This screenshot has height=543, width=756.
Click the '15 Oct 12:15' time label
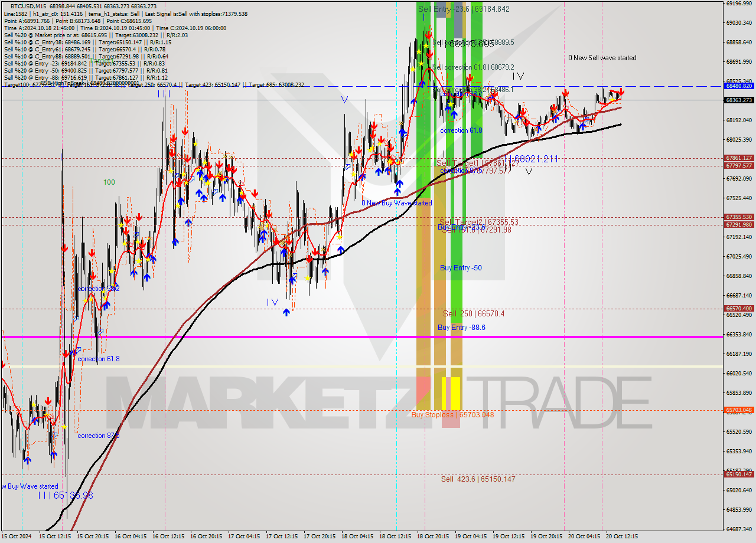point(55,537)
